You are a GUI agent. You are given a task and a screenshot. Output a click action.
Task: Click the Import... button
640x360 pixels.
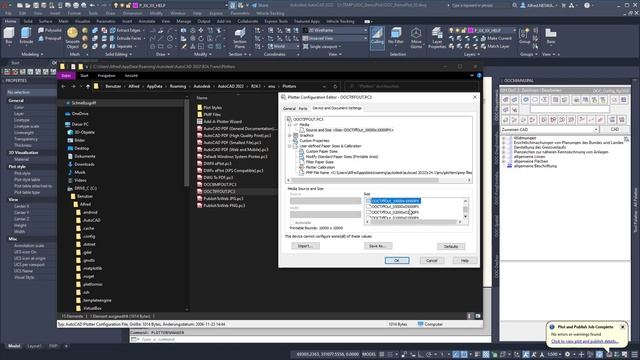(x=305, y=246)
